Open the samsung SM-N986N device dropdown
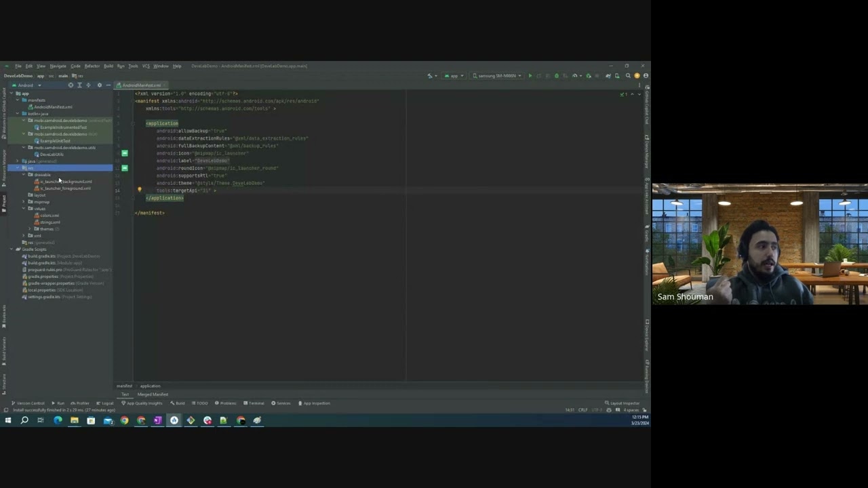The width and height of the screenshot is (868, 488). point(497,76)
